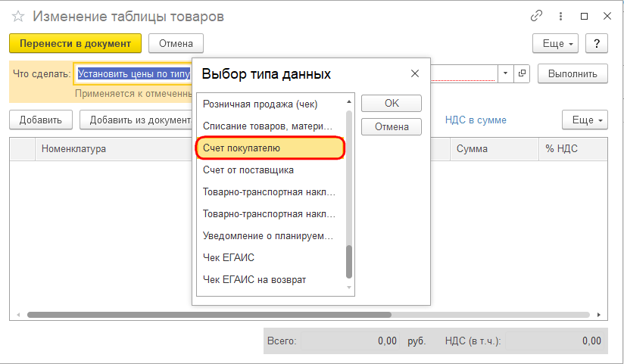Open the three-dot window menu
This screenshot has height=364, width=624.
560,16
